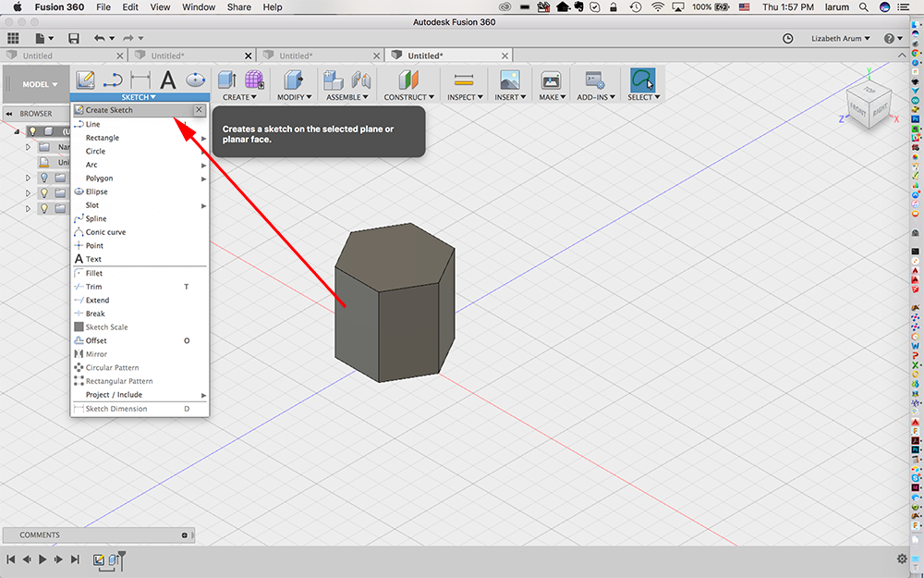Pick the Offset Plane construct icon

point(408,80)
